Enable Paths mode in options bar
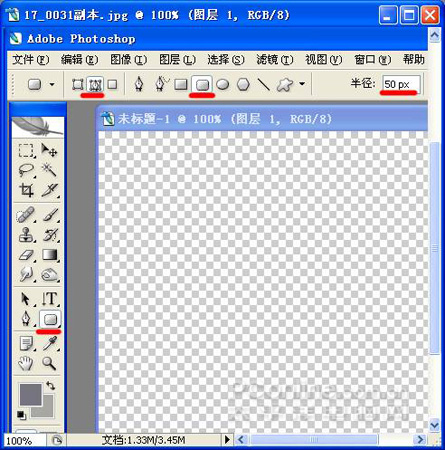The image size is (445, 450). [95, 85]
